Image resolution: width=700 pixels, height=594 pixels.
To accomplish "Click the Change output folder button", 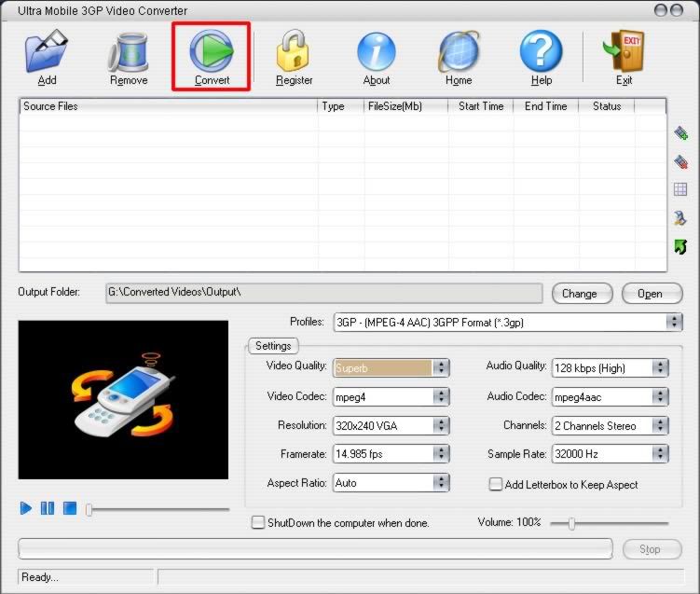I will 583,294.
